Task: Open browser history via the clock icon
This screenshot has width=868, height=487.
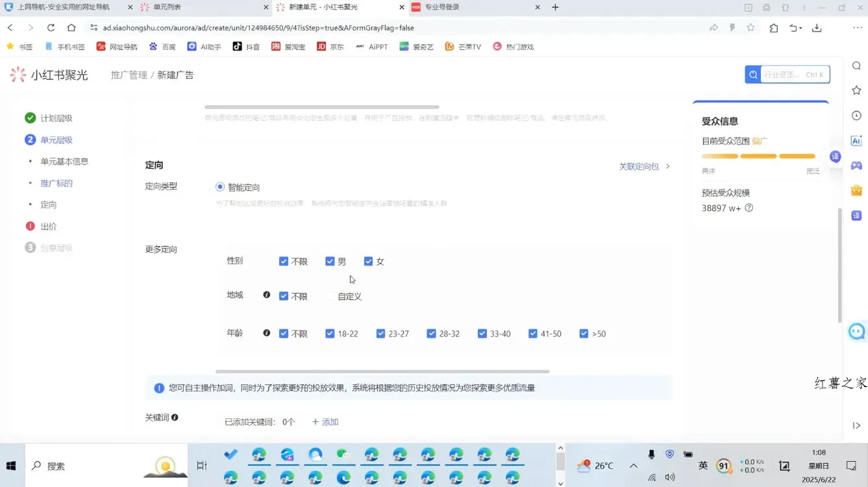Action: pos(856,115)
